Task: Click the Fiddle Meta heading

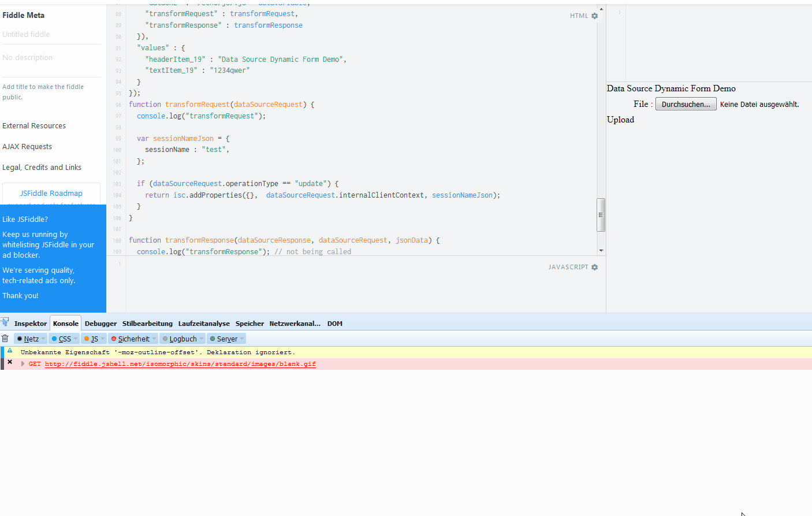Action: [x=23, y=15]
